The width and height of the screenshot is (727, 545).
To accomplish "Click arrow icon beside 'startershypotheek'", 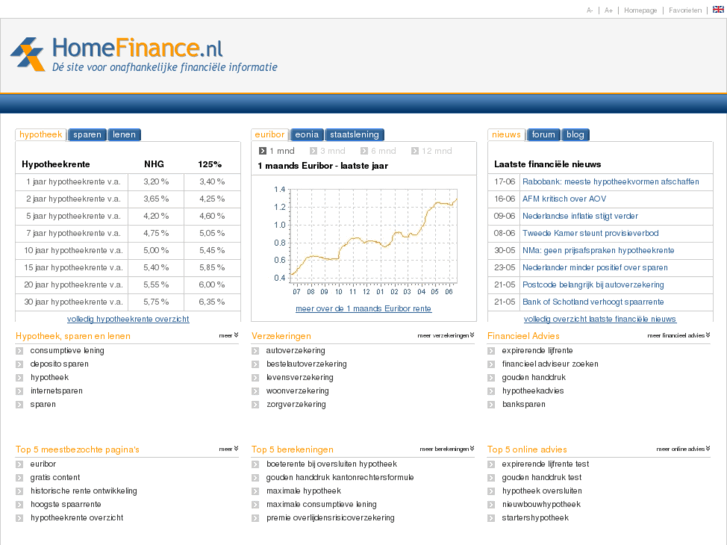I will pos(491,518).
